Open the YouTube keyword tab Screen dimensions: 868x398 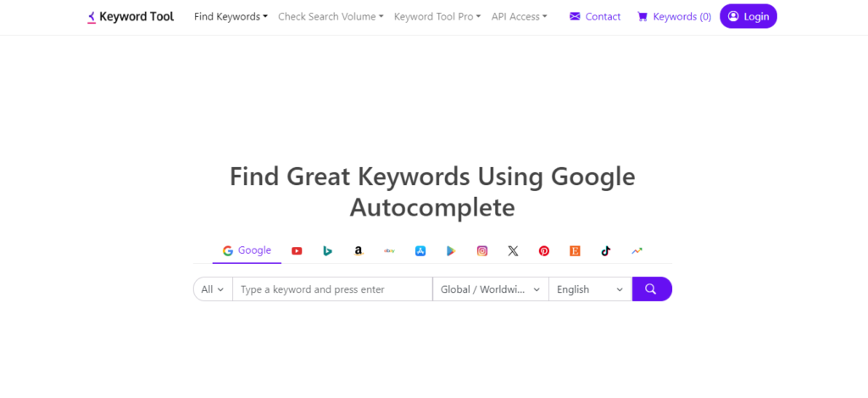point(297,251)
